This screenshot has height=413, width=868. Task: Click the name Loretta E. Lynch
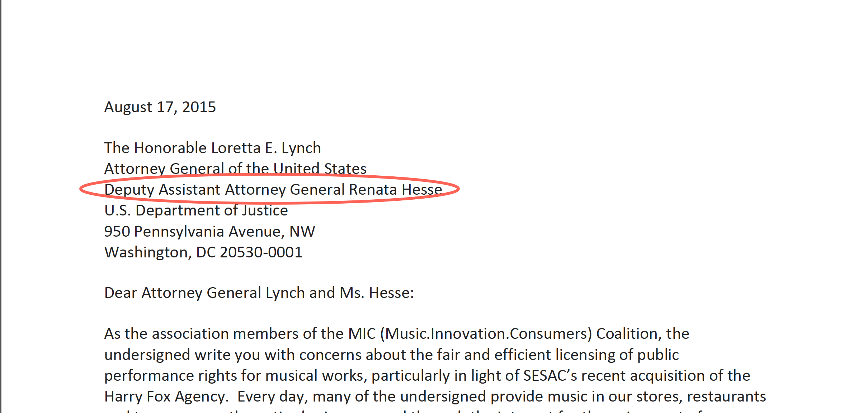(x=266, y=148)
